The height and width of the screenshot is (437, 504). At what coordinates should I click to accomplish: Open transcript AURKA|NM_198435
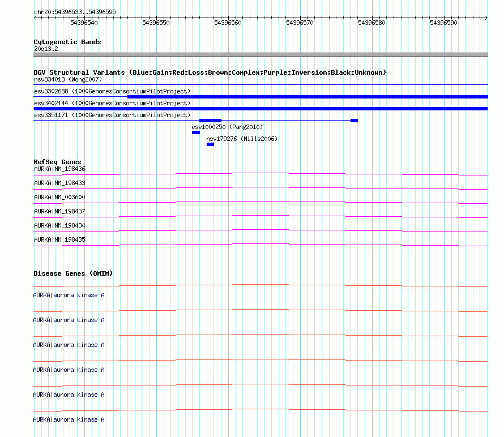(59, 239)
